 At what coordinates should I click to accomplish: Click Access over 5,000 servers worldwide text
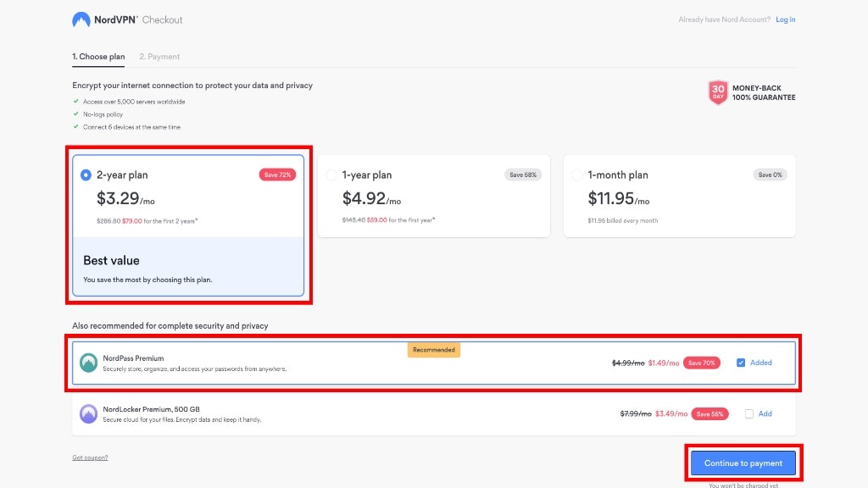click(134, 102)
